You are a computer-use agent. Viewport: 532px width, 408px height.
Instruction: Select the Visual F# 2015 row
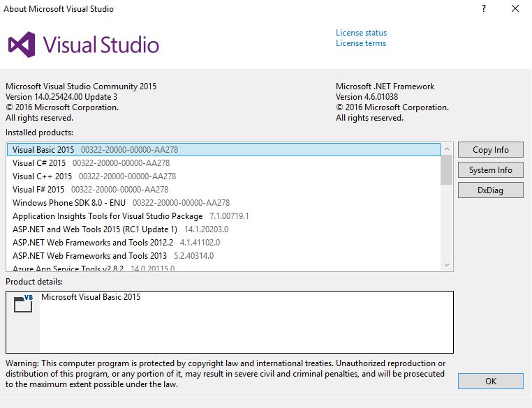coord(223,190)
